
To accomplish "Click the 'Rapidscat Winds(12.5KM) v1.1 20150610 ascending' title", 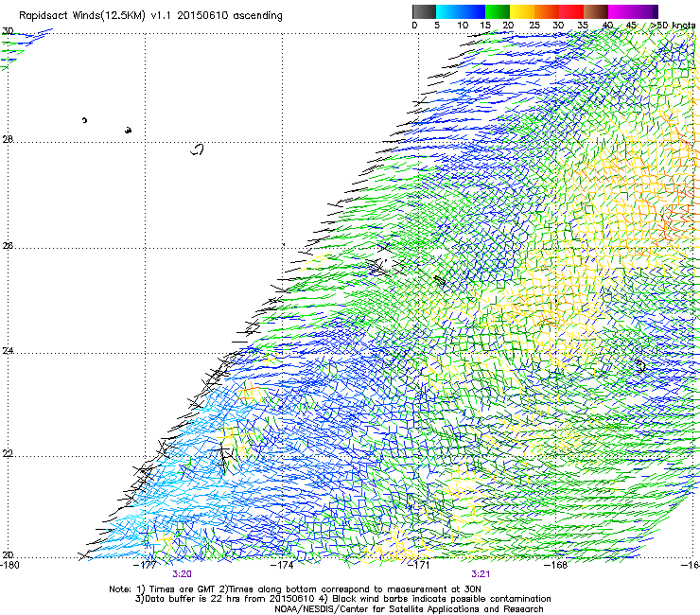I will pyautogui.click(x=150, y=16).
